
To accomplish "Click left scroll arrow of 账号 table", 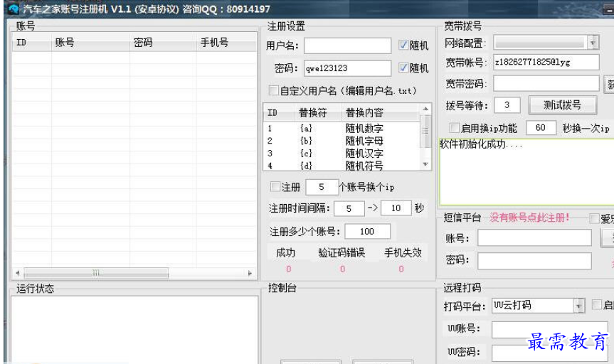I will 18,273.
